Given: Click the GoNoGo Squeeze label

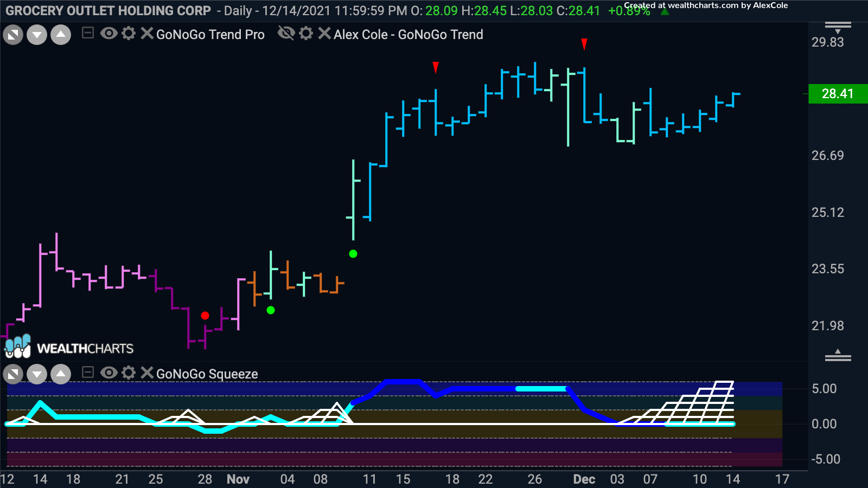Looking at the screenshot, I should click(207, 374).
